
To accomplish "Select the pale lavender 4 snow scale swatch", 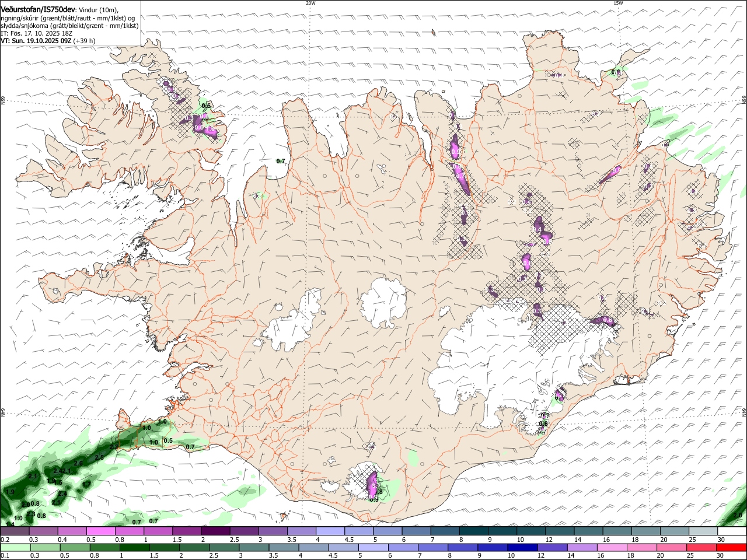I will point(330,531).
